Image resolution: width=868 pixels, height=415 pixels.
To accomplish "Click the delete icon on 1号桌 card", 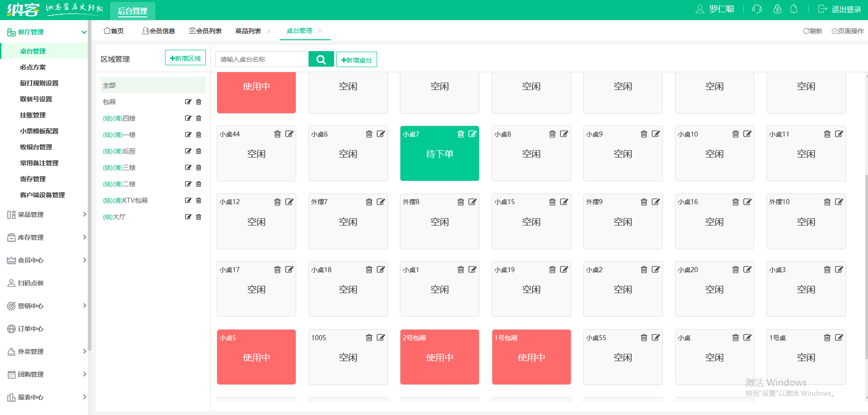I will pyautogui.click(x=827, y=337).
